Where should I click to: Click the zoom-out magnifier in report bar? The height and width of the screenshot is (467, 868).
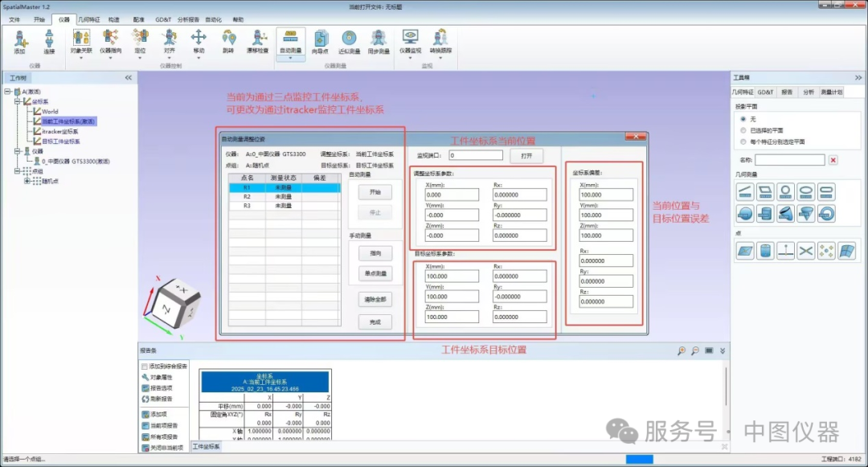click(x=695, y=350)
